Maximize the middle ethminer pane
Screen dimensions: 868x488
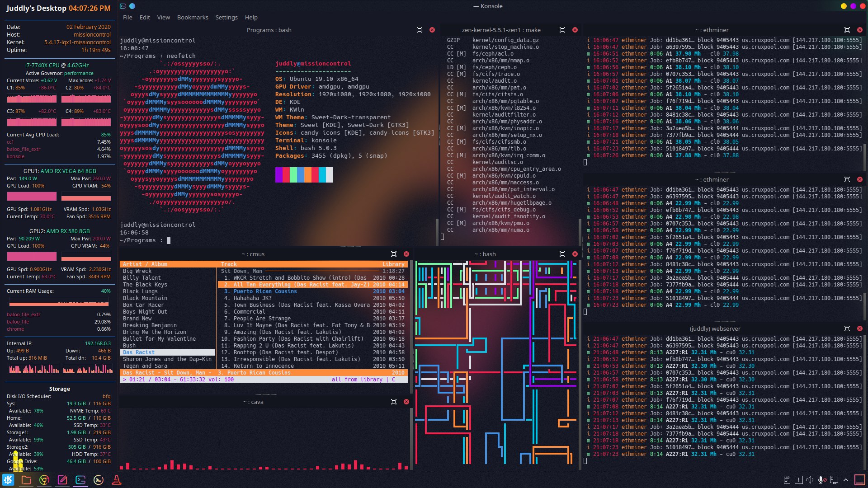(x=847, y=179)
